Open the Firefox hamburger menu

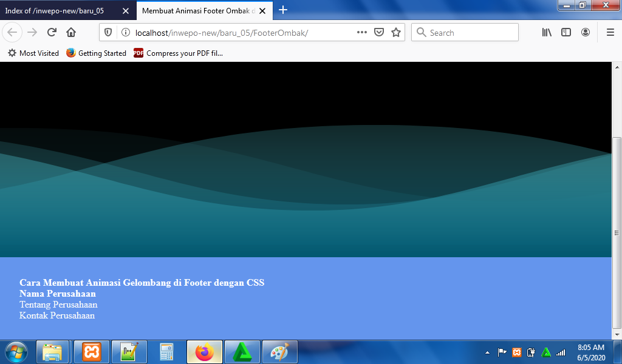(610, 33)
